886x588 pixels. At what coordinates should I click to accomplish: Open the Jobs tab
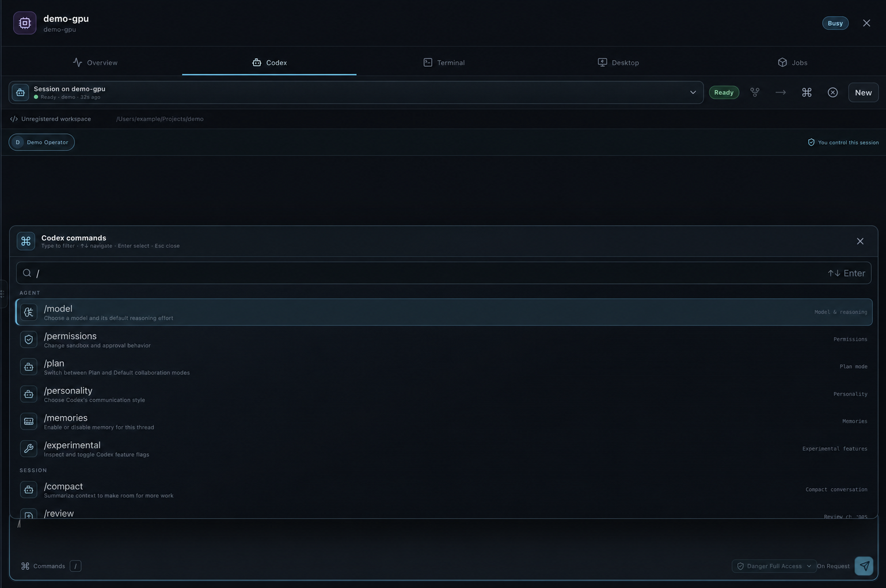tap(793, 62)
